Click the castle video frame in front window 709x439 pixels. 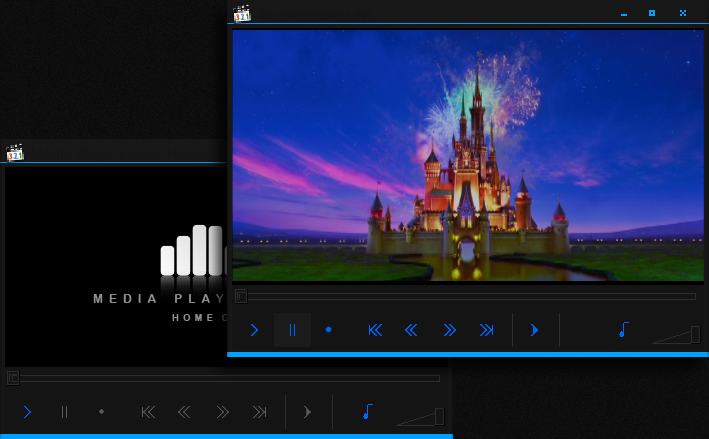[x=468, y=156]
